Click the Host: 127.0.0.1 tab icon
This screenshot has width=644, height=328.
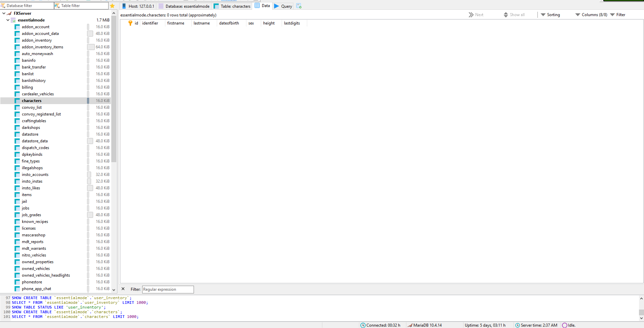coord(124,6)
